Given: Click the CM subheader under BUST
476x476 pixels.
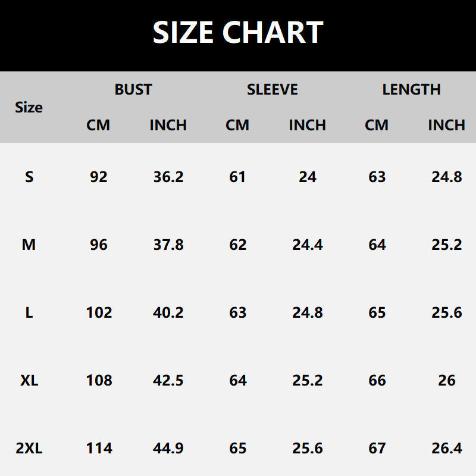Looking at the screenshot, I should (x=98, y=126).
